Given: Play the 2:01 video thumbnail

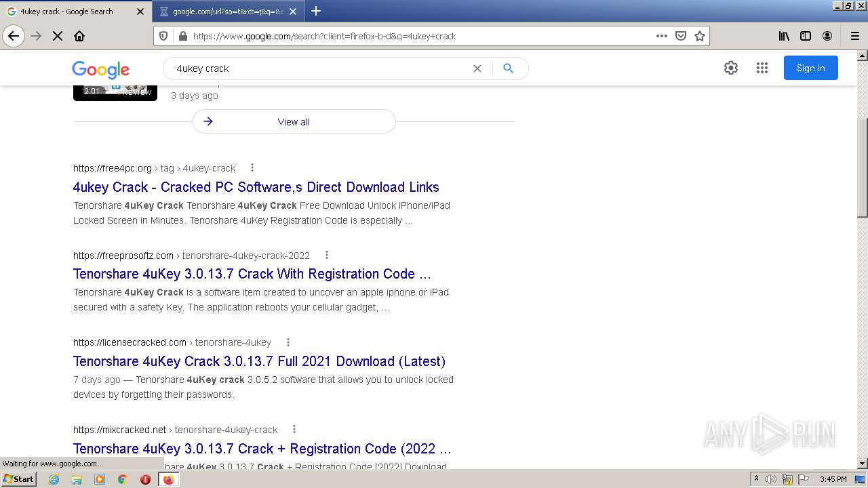Looking at the screenshot, I should click(x=115, y=93).
